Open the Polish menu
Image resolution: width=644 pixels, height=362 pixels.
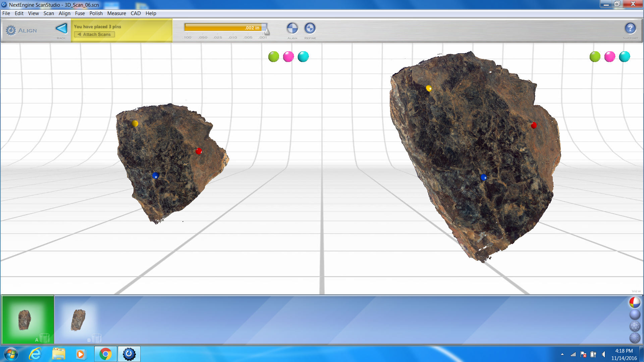point(96,13)
